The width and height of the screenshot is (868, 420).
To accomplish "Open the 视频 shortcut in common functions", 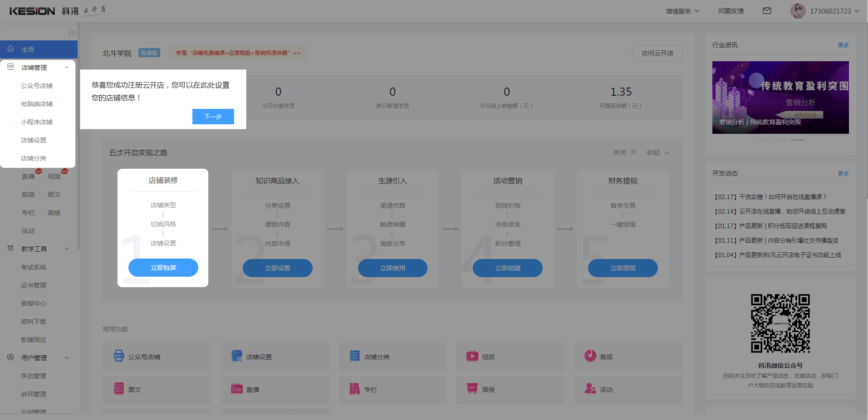I will tap(488, 357).
